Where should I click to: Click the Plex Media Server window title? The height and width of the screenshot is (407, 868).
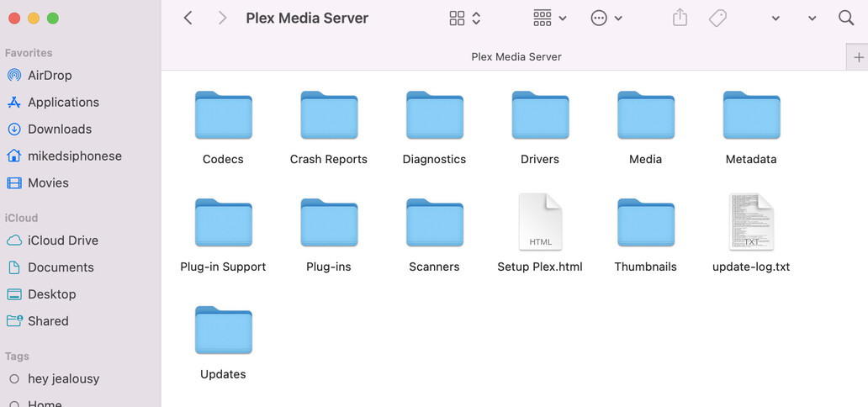[x=307, y=18]
